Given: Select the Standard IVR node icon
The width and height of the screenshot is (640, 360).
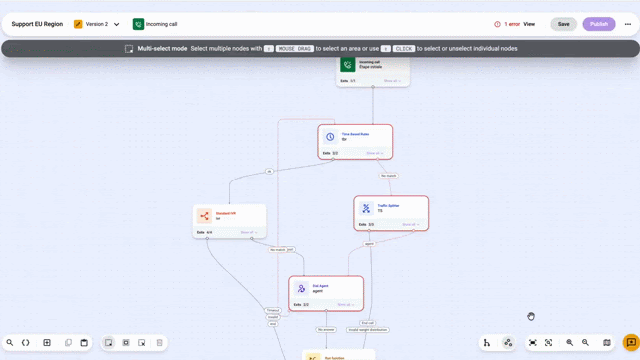Looking at the screenshot, I should 204,216.
